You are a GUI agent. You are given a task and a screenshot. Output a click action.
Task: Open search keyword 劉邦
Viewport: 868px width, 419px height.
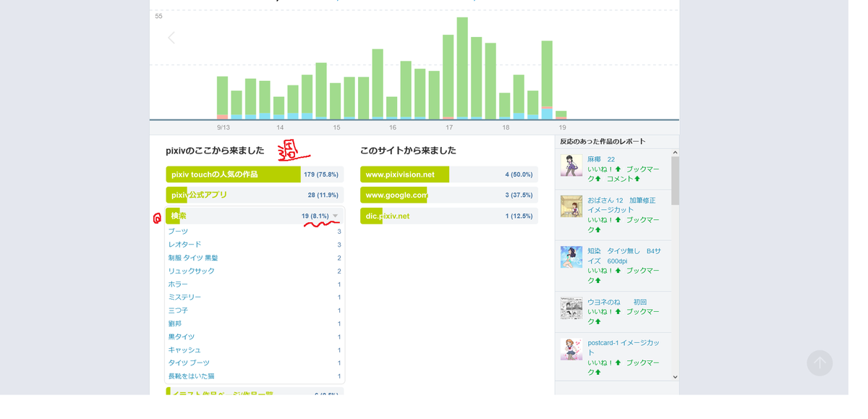click(x=174, y=323)
